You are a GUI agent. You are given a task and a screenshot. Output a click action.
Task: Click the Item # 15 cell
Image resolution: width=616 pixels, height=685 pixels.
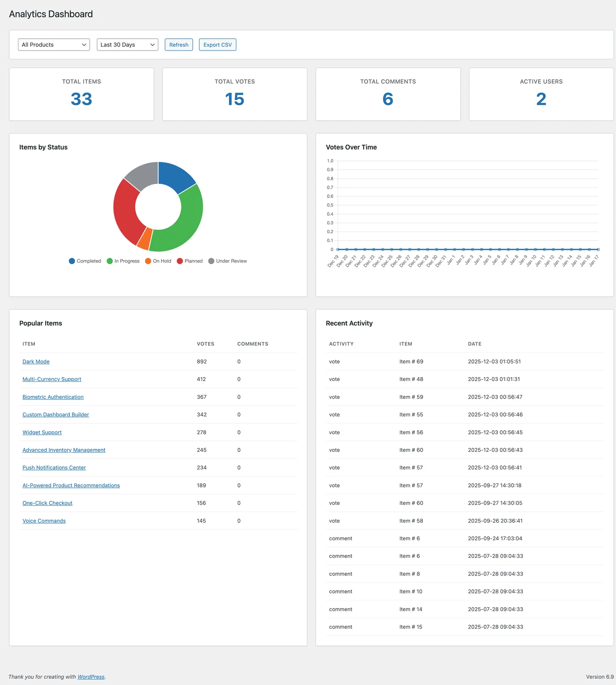[411, 627]
